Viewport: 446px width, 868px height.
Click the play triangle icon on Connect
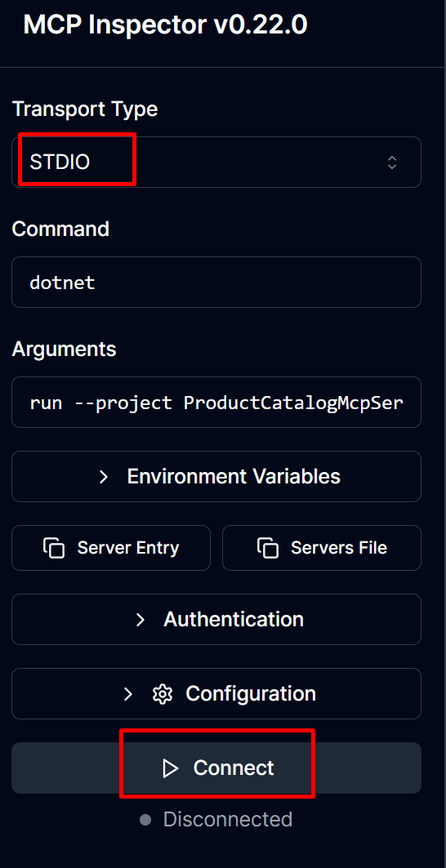point(170,768)
